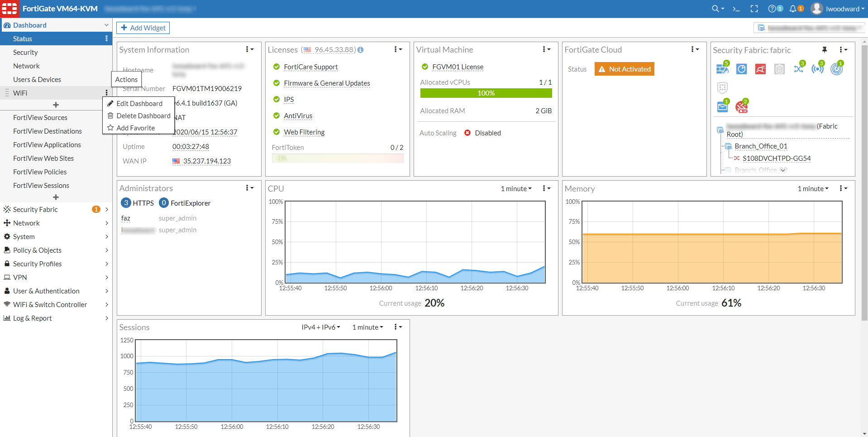The image size is (868, 437).
Task: Open FortiView Applications in the sidebar
Action: [47, 144]
